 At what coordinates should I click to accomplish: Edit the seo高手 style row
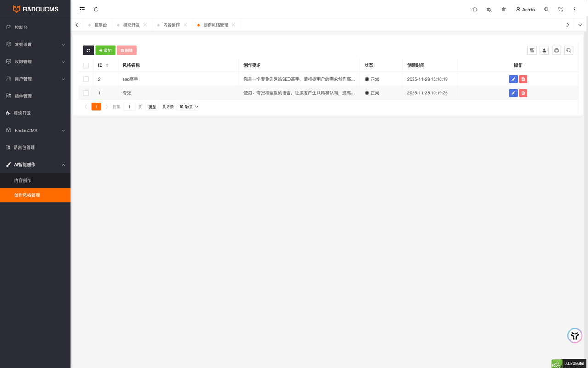pos(513,79)
